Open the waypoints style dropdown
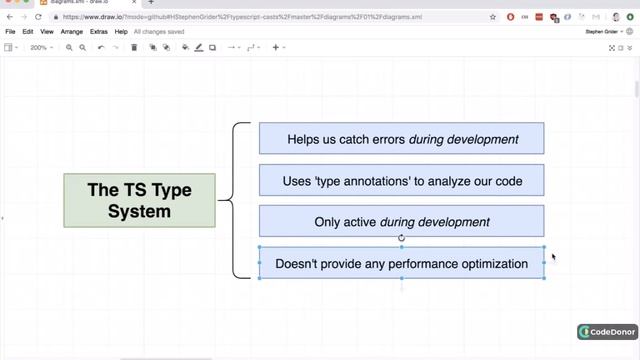 [x=253, y=48]
